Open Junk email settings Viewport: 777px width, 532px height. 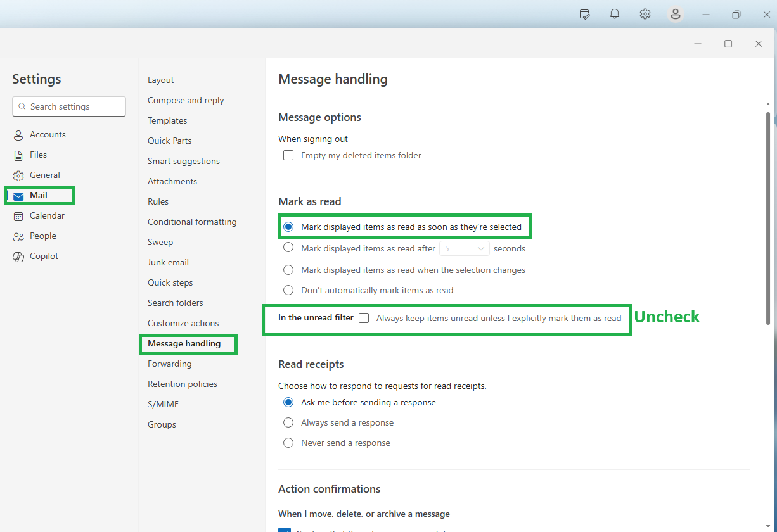[x=168, y=262]
